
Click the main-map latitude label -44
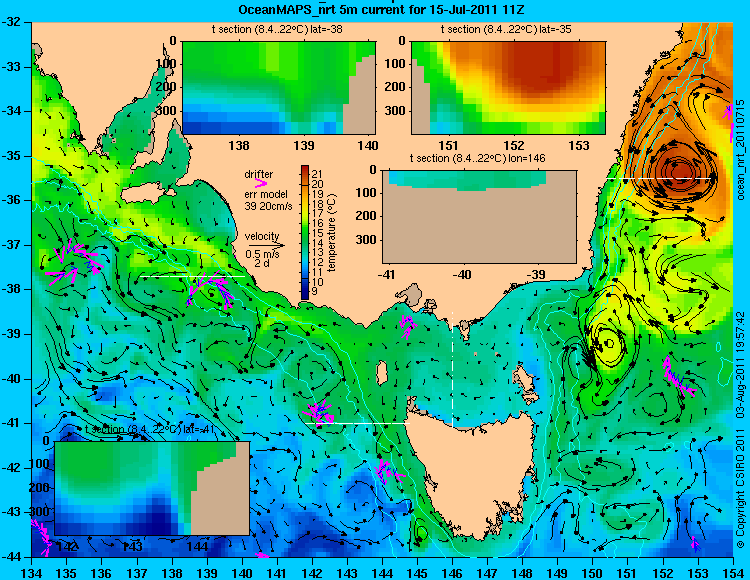point(13,557)
